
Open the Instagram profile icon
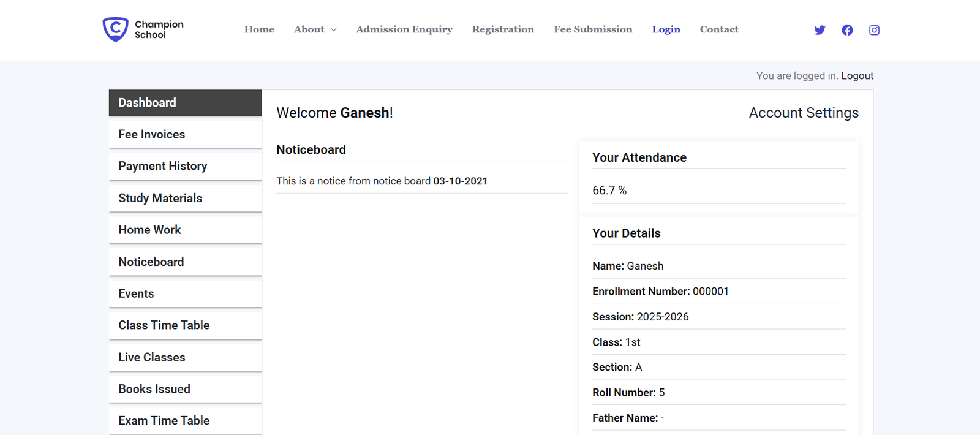874,30
